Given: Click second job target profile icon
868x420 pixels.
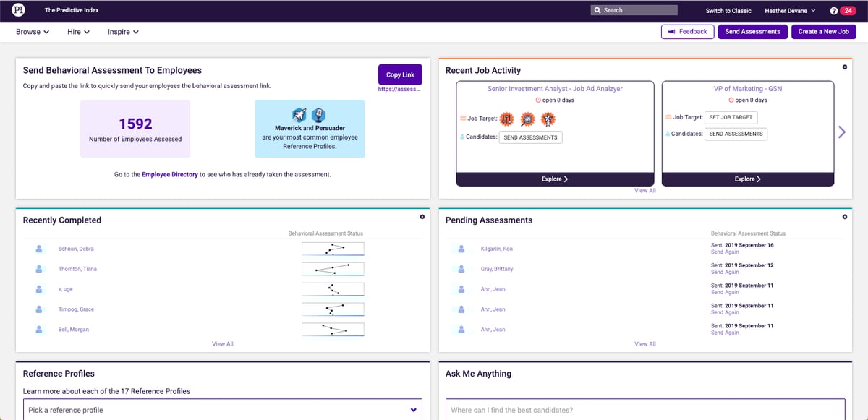Looking at the screenshot, I should pyautogui.click(x=528, y=118).
